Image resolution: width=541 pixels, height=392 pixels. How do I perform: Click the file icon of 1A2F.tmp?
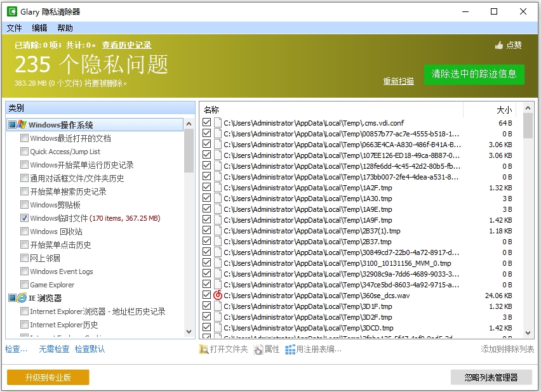pyautogui.click(x=218, y=188)
